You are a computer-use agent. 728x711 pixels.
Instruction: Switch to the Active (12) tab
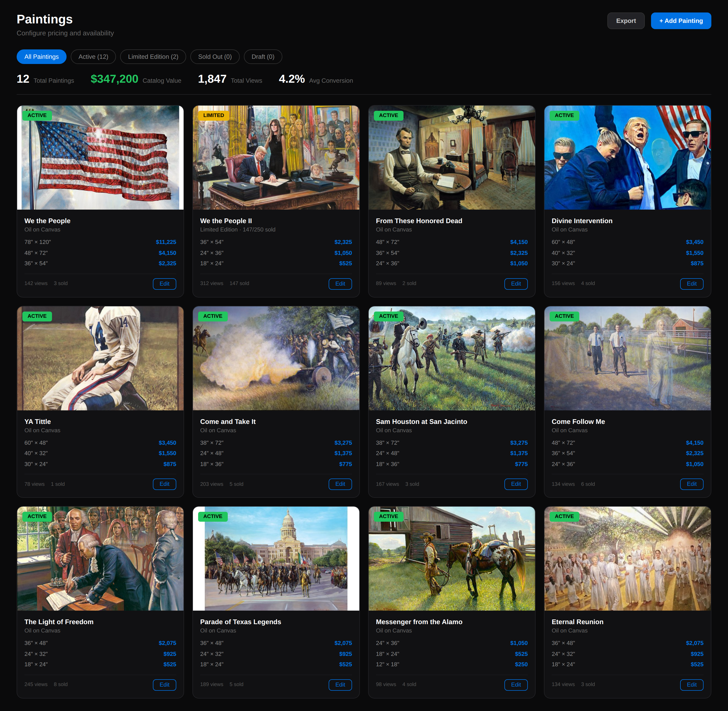(x=93, y=57)
